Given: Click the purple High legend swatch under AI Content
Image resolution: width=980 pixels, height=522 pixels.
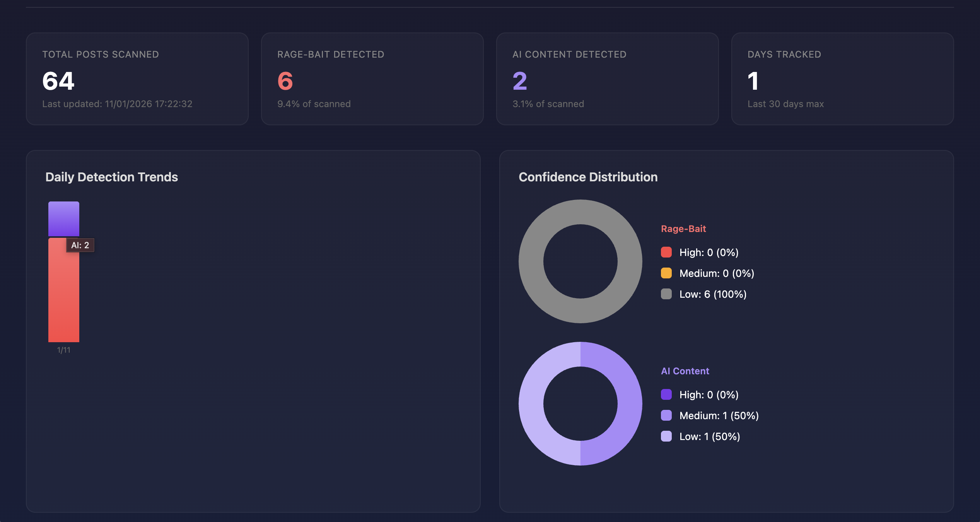Looking at the screenshot, I should (x=667, y=394).
